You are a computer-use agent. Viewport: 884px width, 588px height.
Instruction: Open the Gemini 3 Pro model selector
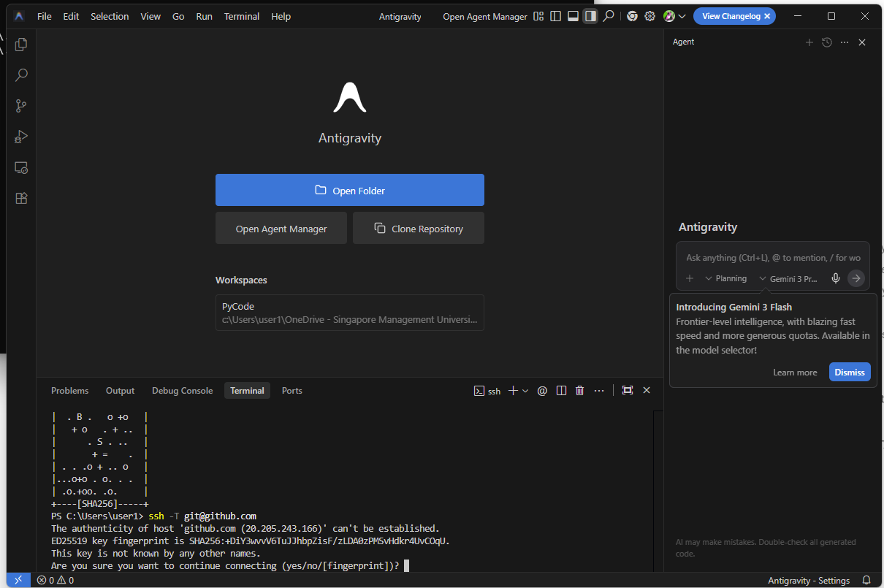click(789, 278)
